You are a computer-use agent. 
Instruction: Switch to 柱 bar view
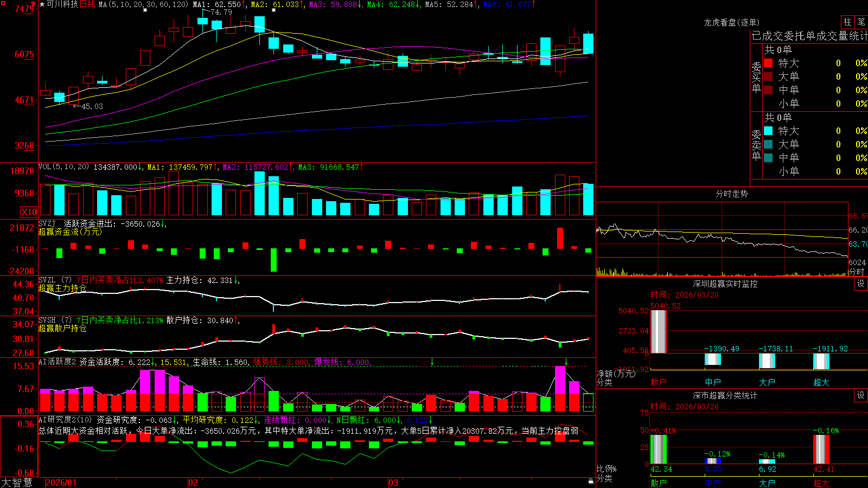(x=847, y=22)
